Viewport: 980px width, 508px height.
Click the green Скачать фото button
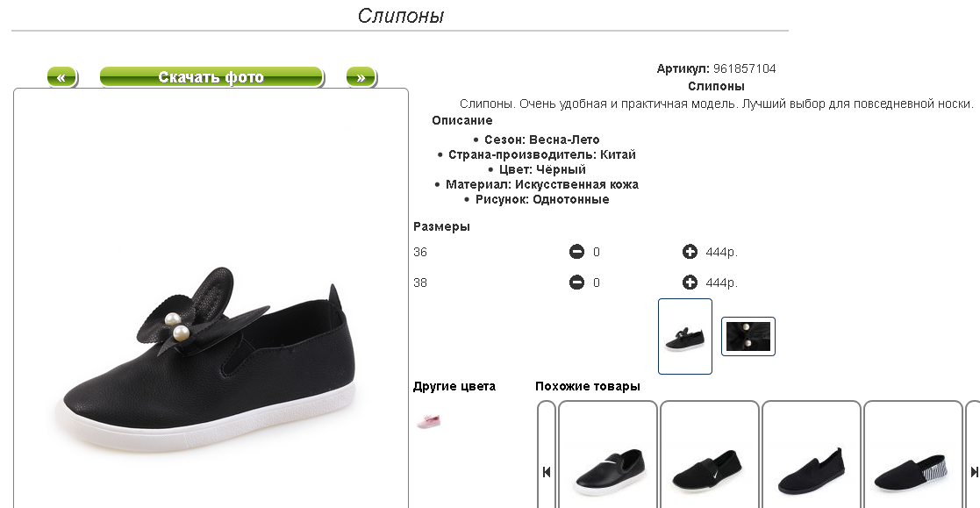211,77
